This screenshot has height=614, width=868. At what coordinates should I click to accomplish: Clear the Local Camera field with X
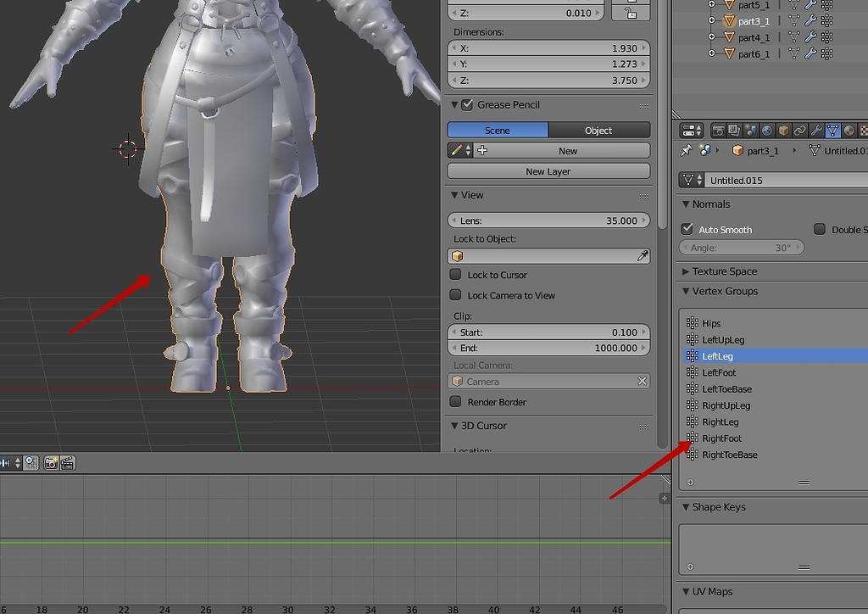(x=643, y=381)
